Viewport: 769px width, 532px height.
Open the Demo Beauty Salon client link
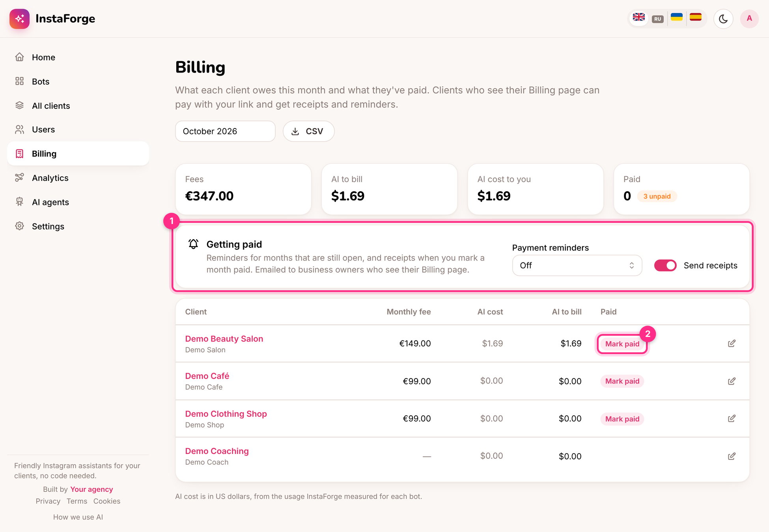224,339
